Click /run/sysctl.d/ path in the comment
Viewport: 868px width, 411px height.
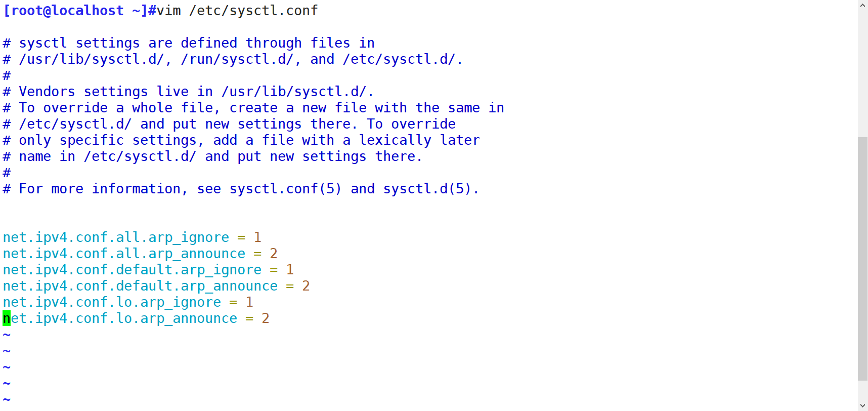(237, 59)
